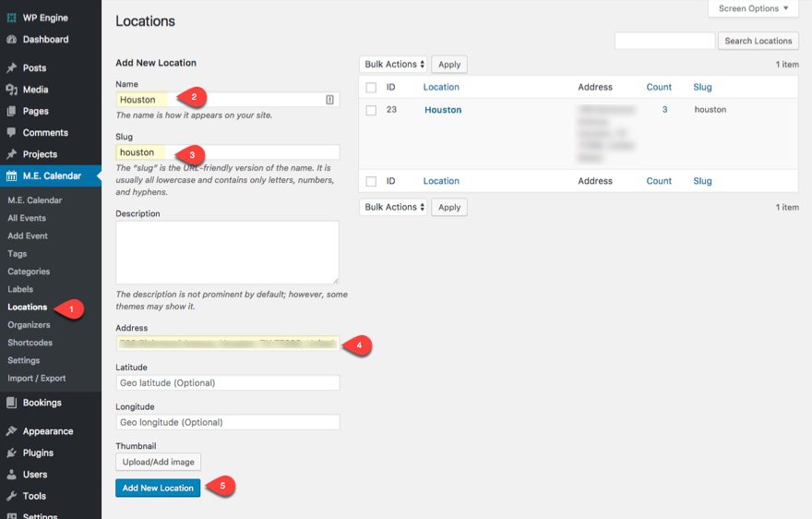The height and width of the screenshot is (519, 812).
Task: Focus the Geo latitude input field
Action: (x=227, y=382)
